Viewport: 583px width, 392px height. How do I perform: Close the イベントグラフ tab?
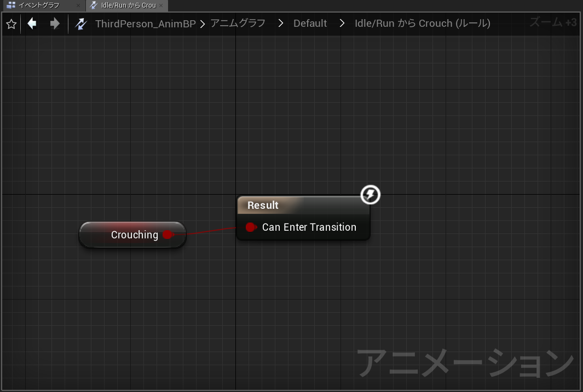coord(78,5)
